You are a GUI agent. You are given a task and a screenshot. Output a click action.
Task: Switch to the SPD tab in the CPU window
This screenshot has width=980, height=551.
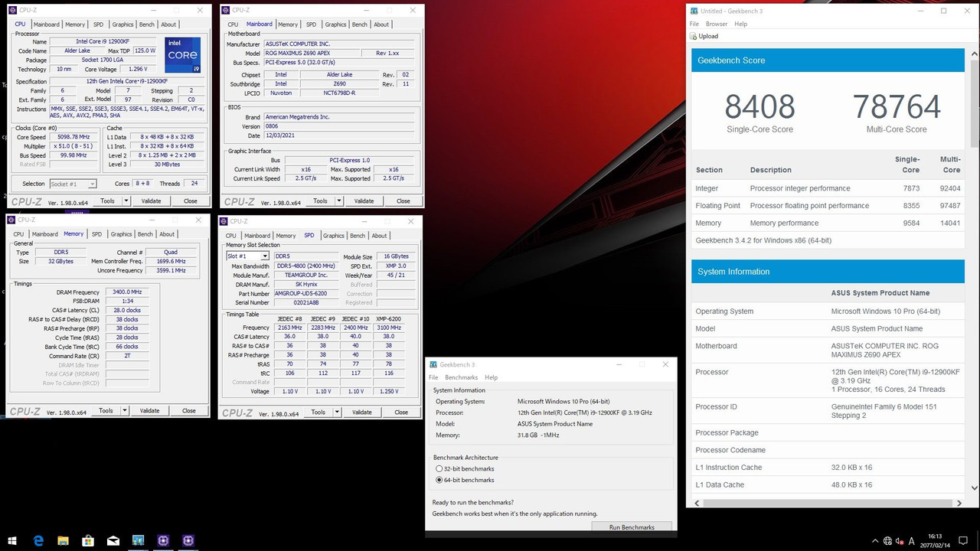pos(98,24)
